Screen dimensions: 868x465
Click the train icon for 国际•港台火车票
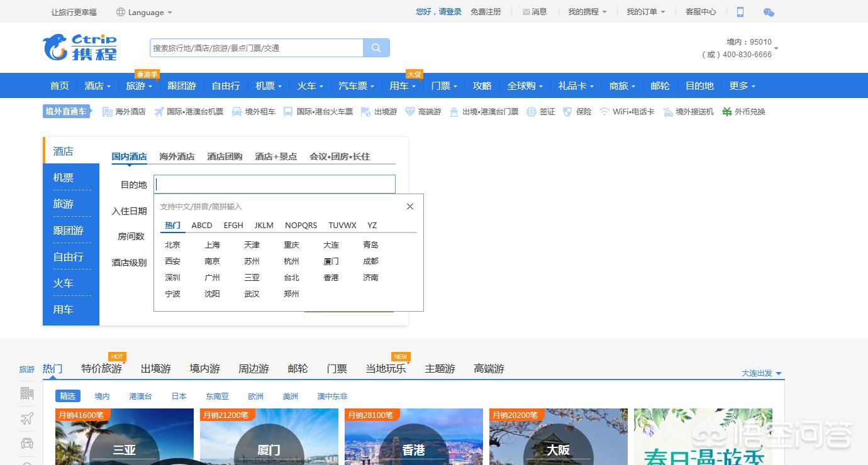288,111
